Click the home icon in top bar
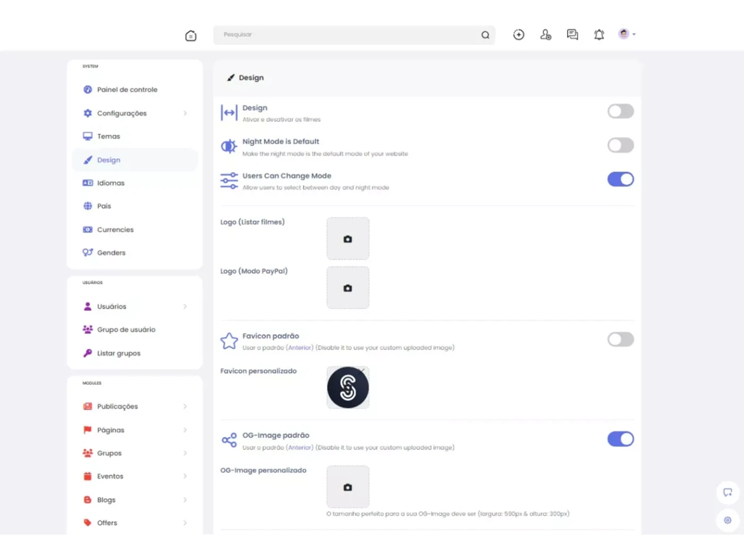This screenshot has width=744, height=560. (191, 36)
